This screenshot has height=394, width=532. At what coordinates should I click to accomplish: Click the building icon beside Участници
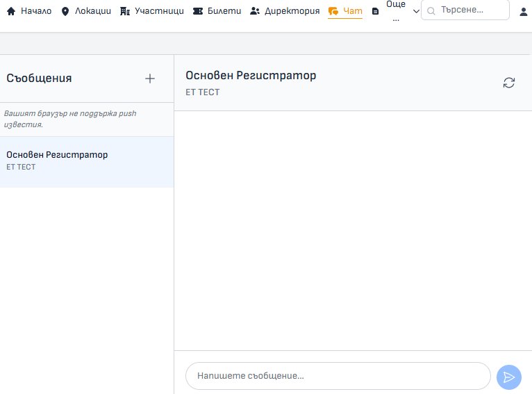pyautogui.click(x=125, y=11)
